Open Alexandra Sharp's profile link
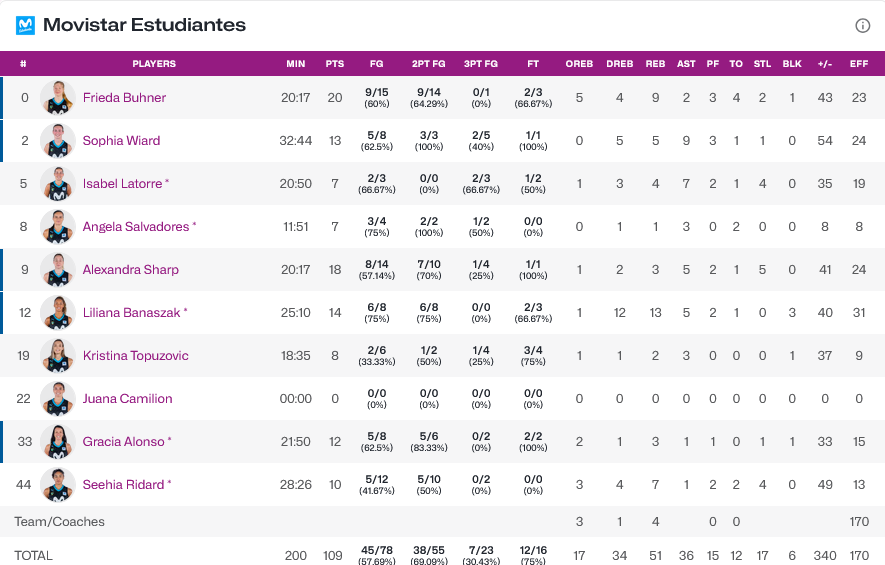885x565 pixels. 130,270
